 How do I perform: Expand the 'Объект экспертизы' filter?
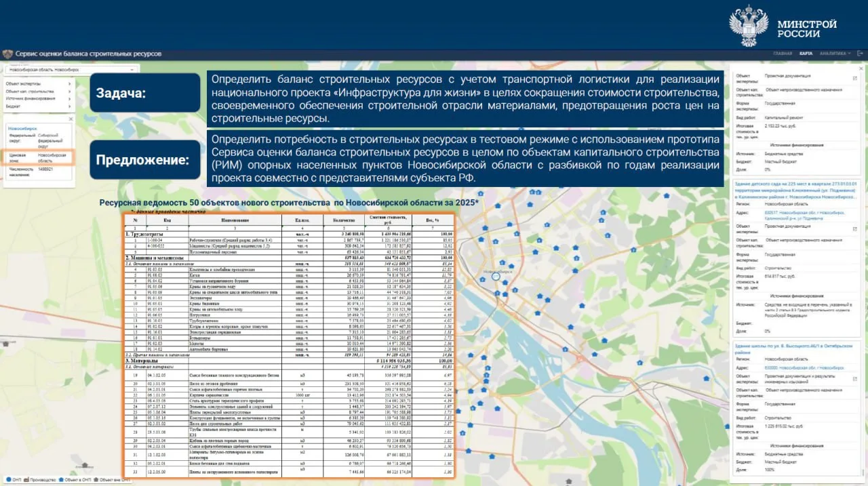click(x=38, y=83)
